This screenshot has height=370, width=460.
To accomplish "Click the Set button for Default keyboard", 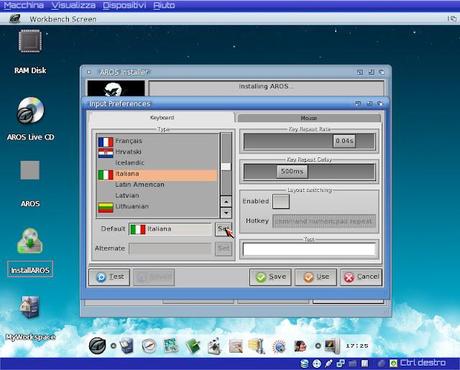I will coord(223,229).
